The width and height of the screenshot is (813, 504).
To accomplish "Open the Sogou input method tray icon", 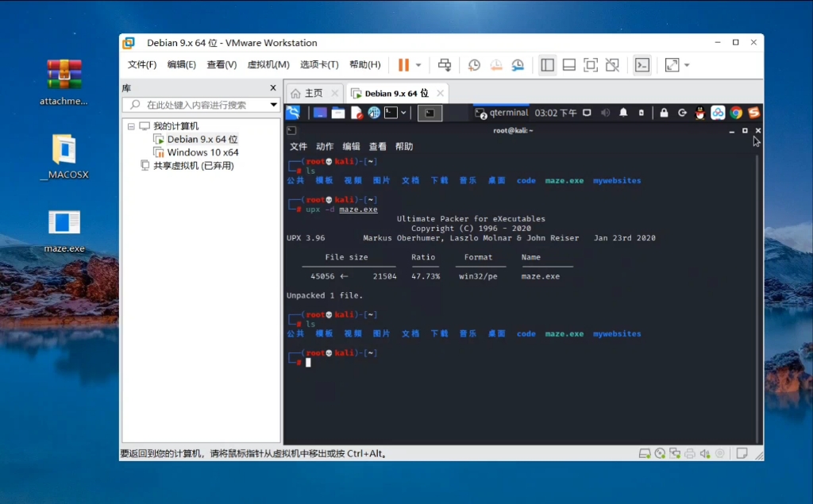I will 753,113.
